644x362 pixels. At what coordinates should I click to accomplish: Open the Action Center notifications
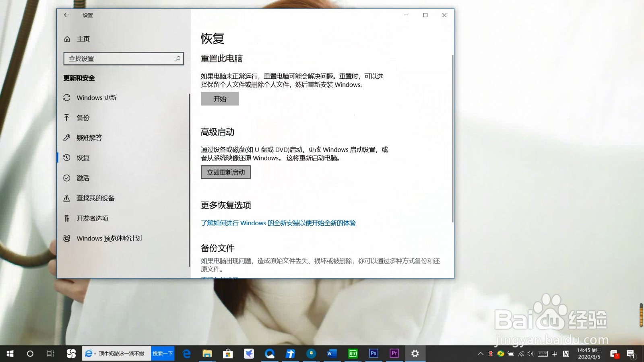pyautogui.click(x=630, y=354)
